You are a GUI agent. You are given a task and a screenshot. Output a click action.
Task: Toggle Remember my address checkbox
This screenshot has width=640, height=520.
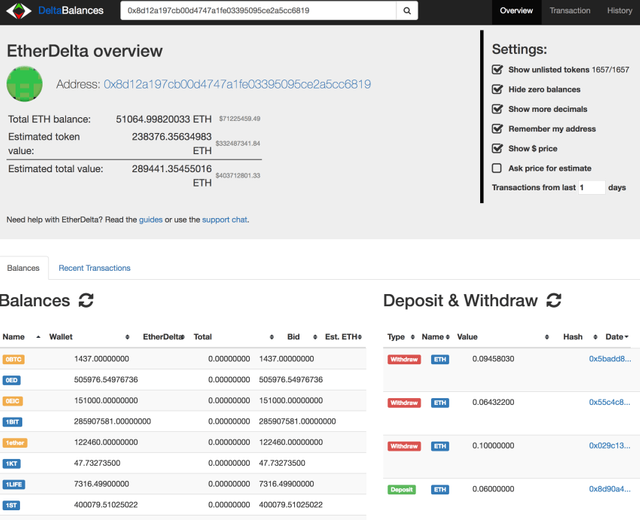(497, 129)
